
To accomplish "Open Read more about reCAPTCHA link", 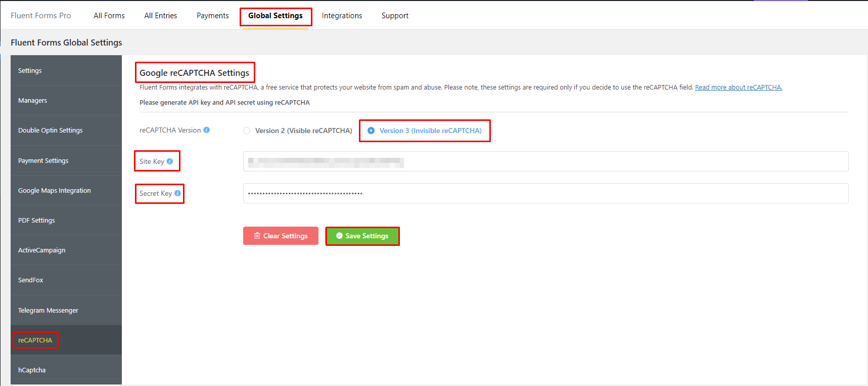I will click(738, 88).
